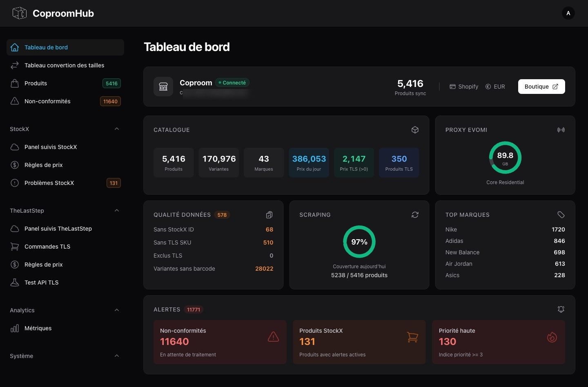Toggle the Système section chevron
The image size is (588, 387).
[x=117, y=356]
